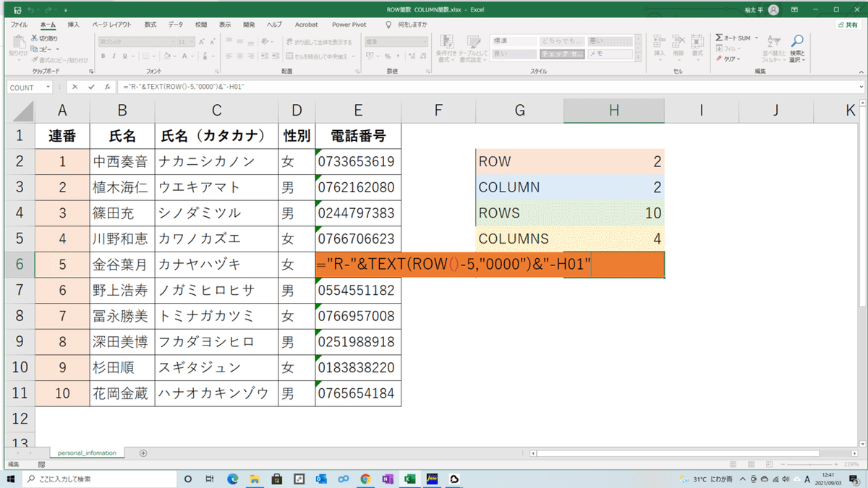Image resolution: width=868 pixels, height=488 pixels.
Task: Open the Insert (挿入) ribbon tab
Action: pyautogui.click(x=74, y=25)
